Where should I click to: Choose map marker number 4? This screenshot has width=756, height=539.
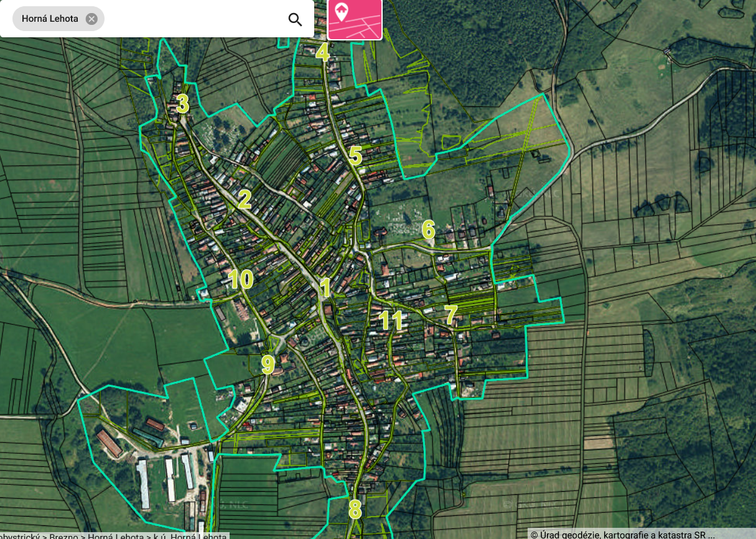(322, 53)
